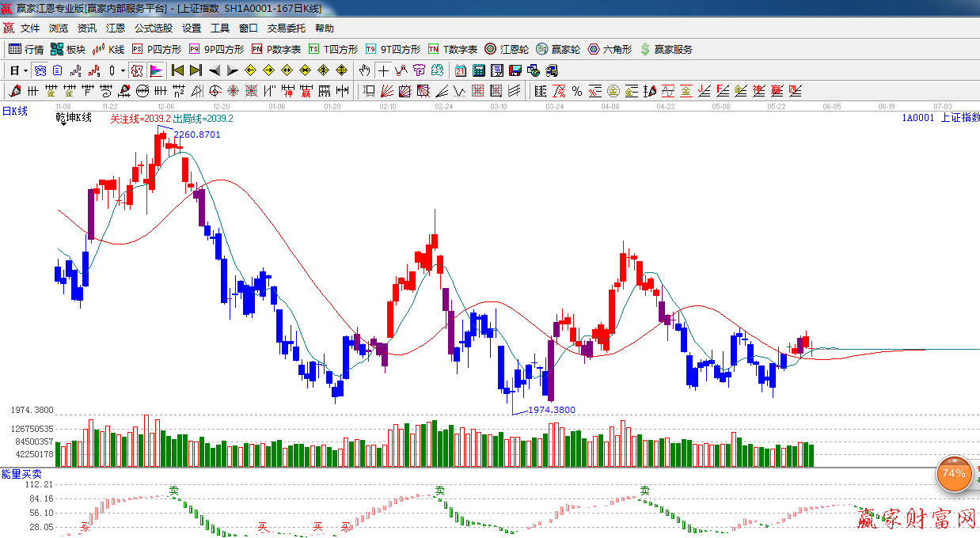Expand the candlestick style dropdown arrow
The width and height of the screenshot is (980, 538).
tap(123, 70)
